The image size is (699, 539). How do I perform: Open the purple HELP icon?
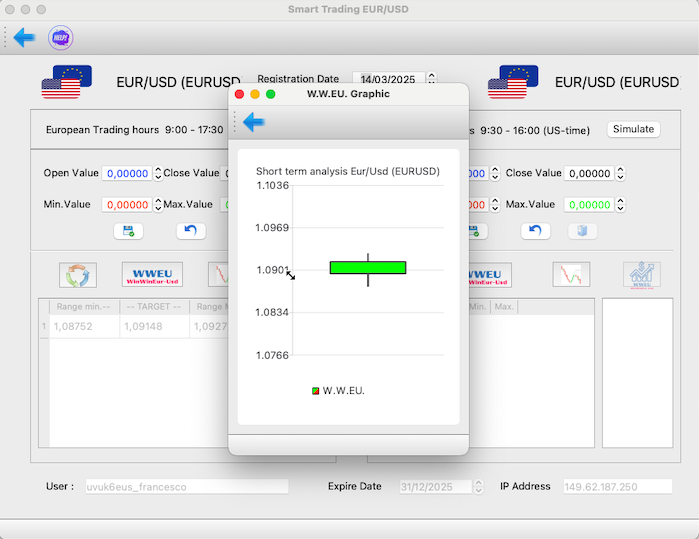61,38
